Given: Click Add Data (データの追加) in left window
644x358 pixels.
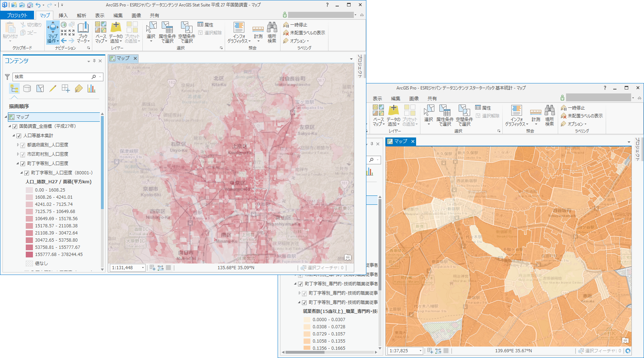Looking at the screenshot, I should point(116,32).
